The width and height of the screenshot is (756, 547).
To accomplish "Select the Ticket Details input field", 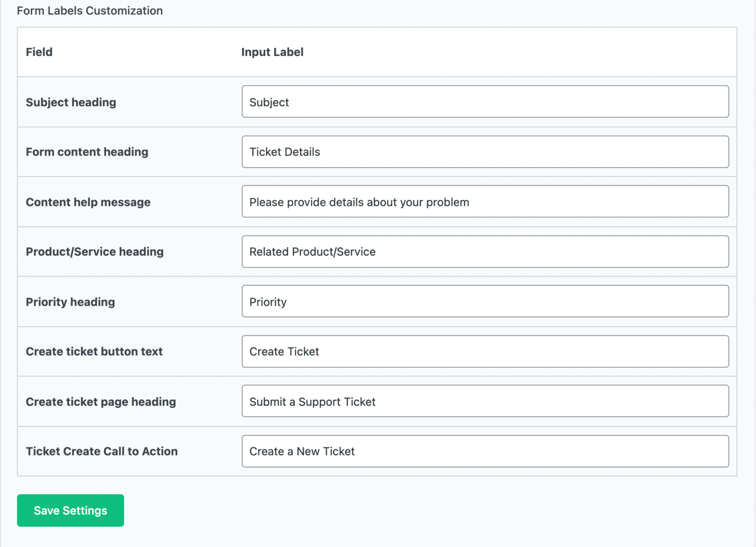I will pos(485,152).
